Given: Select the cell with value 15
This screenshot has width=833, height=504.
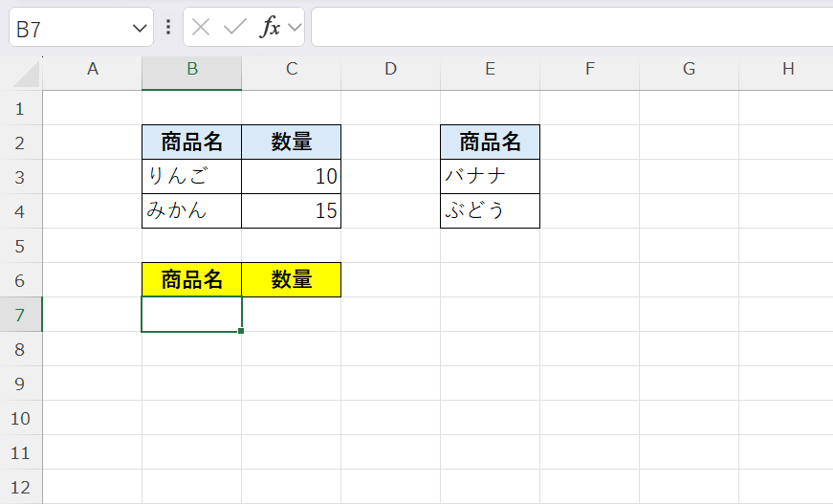Looking at the screenshot, I should [x=291, y=211].
